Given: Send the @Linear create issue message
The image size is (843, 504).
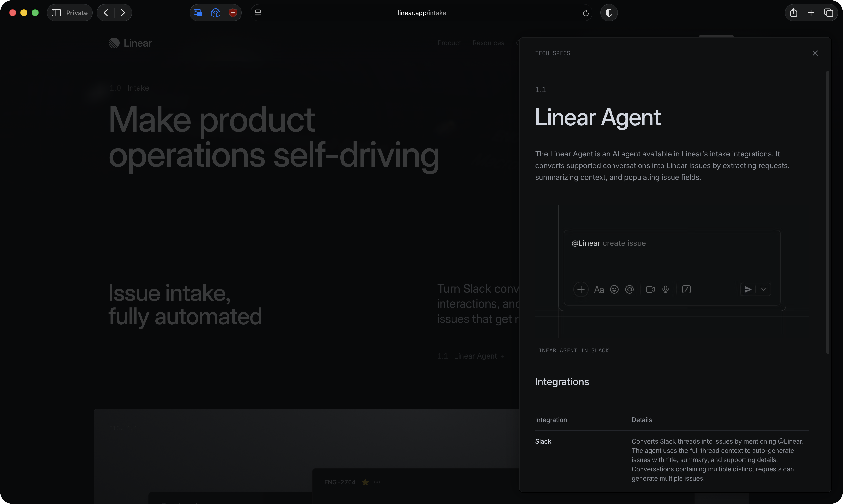Looking at the screenshot, I should coord(748,289).
